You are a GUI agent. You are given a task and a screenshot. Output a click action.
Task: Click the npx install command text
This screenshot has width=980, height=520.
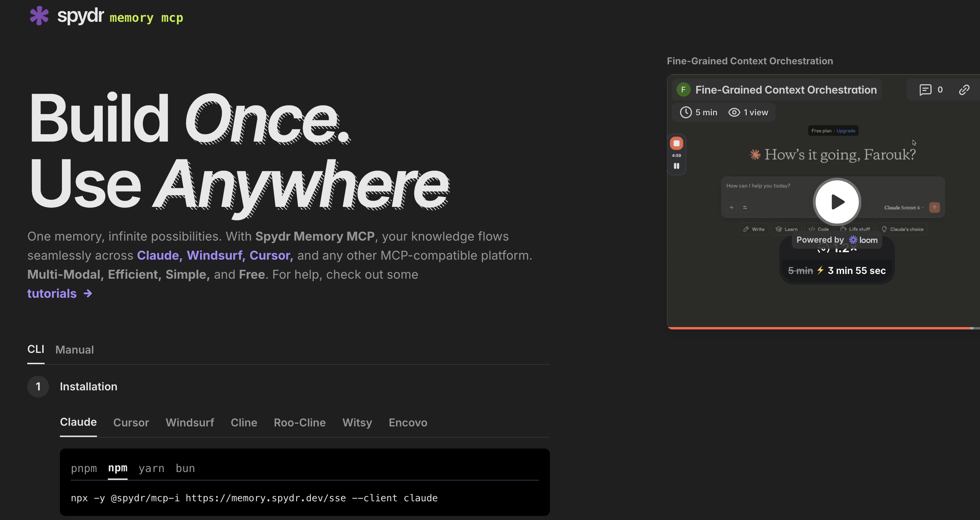(254, 498)
